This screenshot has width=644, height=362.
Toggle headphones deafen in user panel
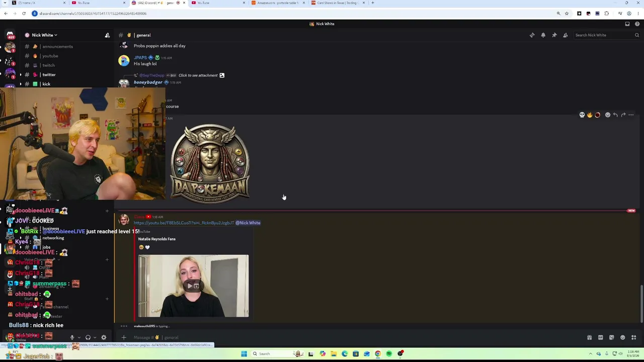pos(88,338)
